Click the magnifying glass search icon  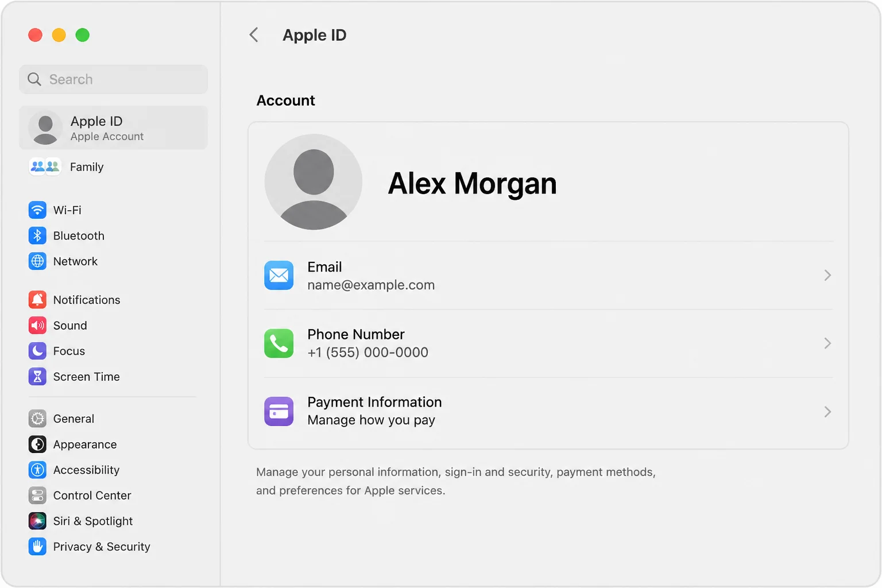(x=34, y=79)
